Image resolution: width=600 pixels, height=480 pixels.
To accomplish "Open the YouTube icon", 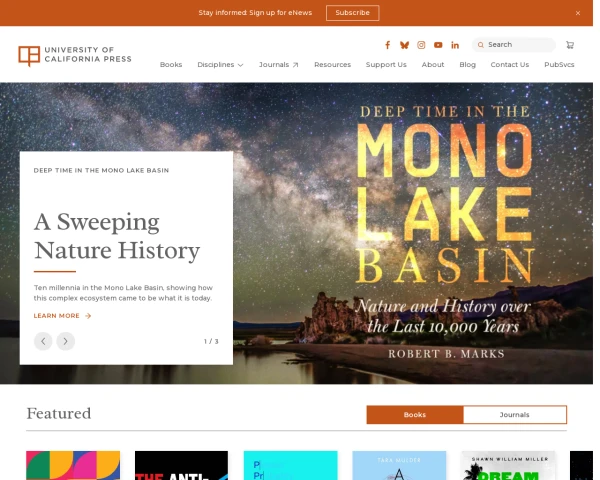I will pos(438,45).
